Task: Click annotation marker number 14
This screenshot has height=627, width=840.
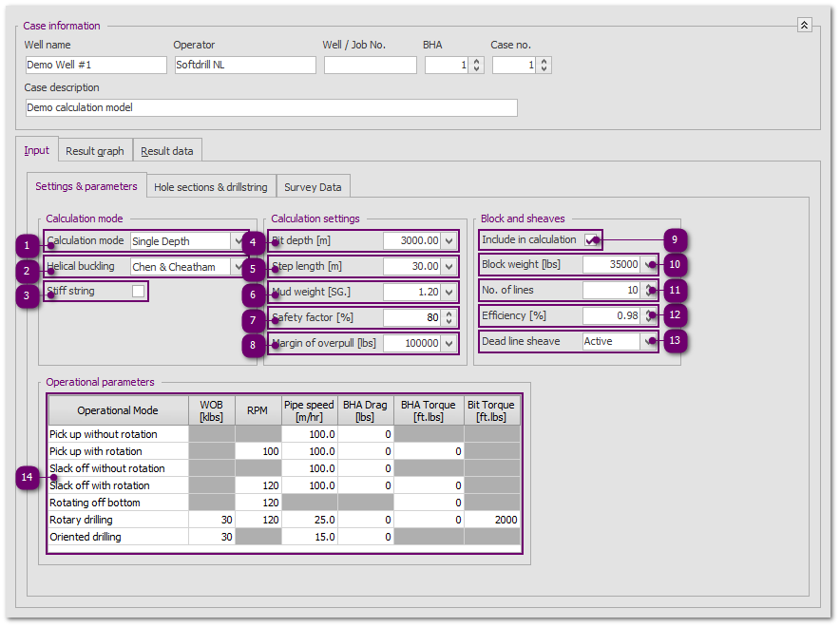Action: pyautogui.click(x=29, y=479)
